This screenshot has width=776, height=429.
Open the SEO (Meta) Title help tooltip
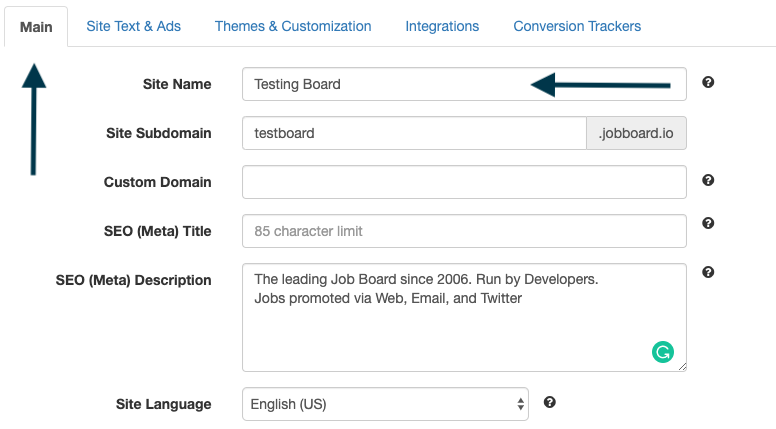[x=708, y=224]
